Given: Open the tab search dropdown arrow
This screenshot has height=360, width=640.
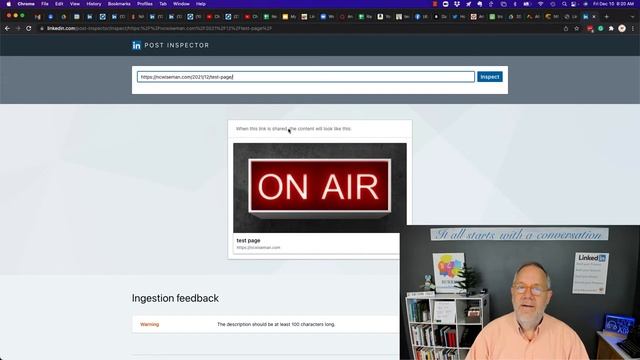Looking at the screenshot, I should tap(633, 17).
